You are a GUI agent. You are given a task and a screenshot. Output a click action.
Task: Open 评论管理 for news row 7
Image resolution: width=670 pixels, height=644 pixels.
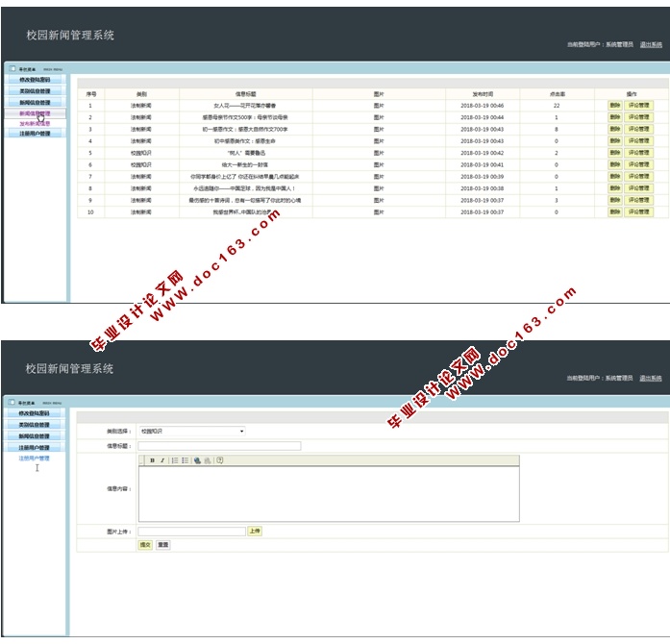(x=639, y=177)
